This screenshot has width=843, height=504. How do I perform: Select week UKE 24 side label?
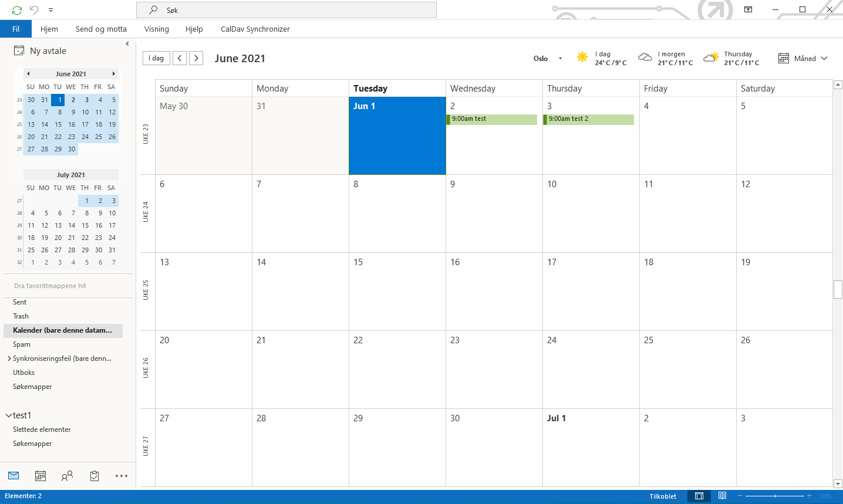point(146,212)
